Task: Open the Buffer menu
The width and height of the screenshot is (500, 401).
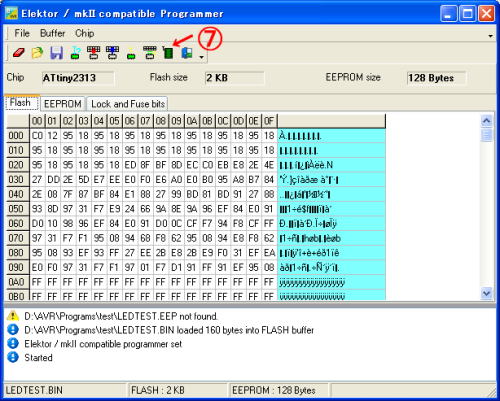Action: point(52,33)
